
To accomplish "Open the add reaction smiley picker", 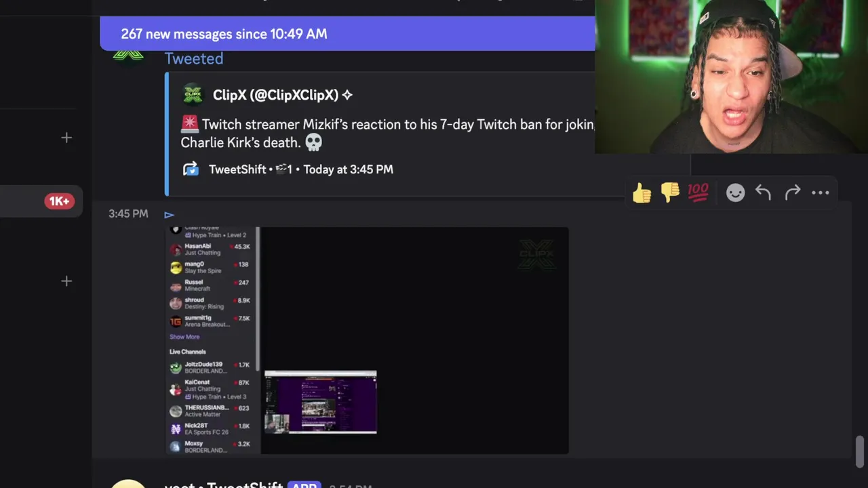I will pos(735,193).
